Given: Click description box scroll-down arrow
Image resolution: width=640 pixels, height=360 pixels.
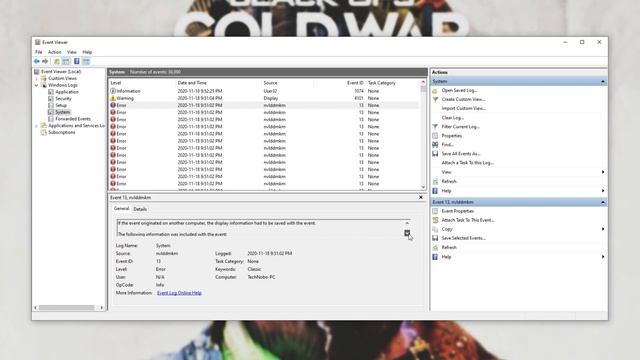Looking at the screenshot, I should coord(407,233).
